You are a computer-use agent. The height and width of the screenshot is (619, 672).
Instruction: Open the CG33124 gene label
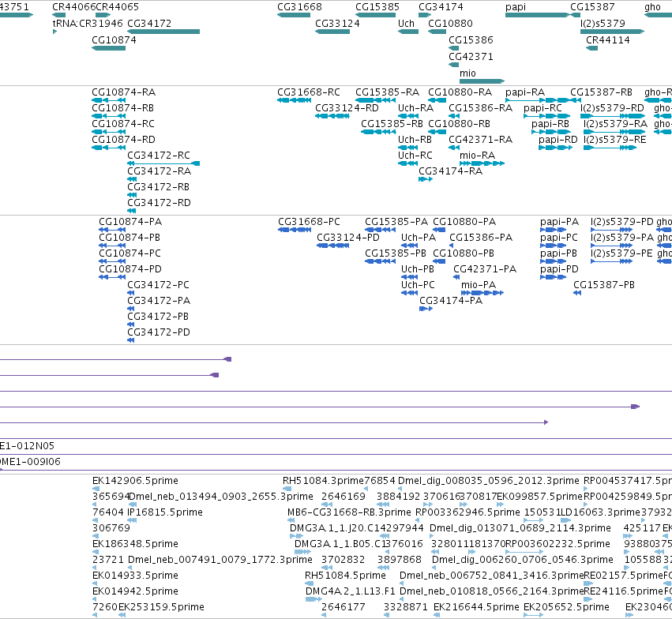pos(337,24)
